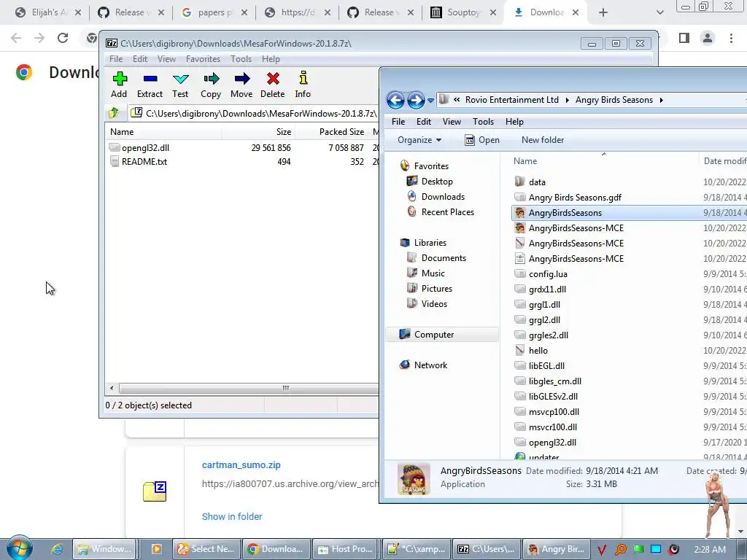Select README.txt in the 7-Zip archive
Viewport: 747px width, 560px height.
click(x=144, y=161)
